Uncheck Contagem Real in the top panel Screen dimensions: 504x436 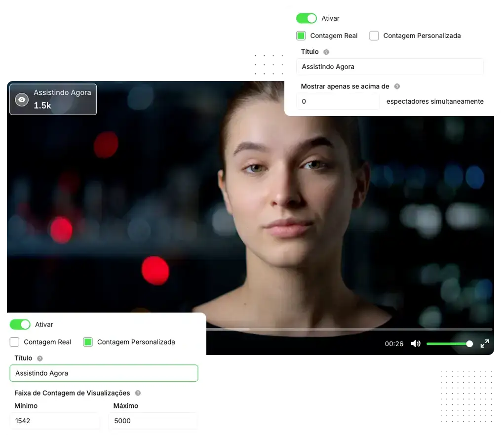coord(301,36)
